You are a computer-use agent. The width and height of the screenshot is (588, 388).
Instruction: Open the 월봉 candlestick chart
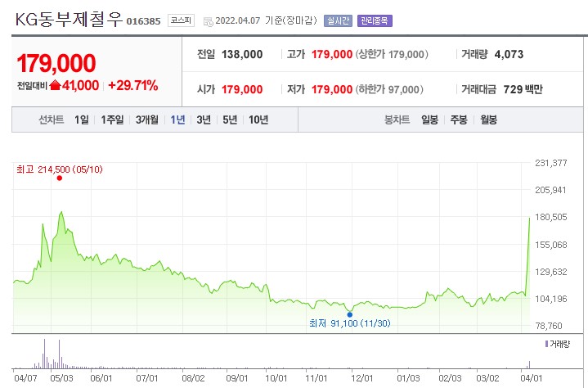(x=488, y=120)
